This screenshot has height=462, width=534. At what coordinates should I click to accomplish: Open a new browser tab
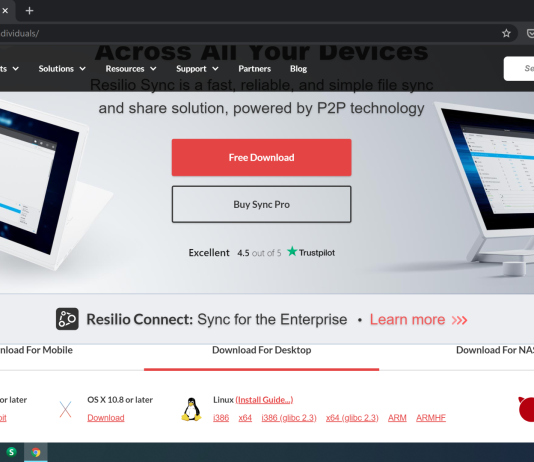[30, 11]
